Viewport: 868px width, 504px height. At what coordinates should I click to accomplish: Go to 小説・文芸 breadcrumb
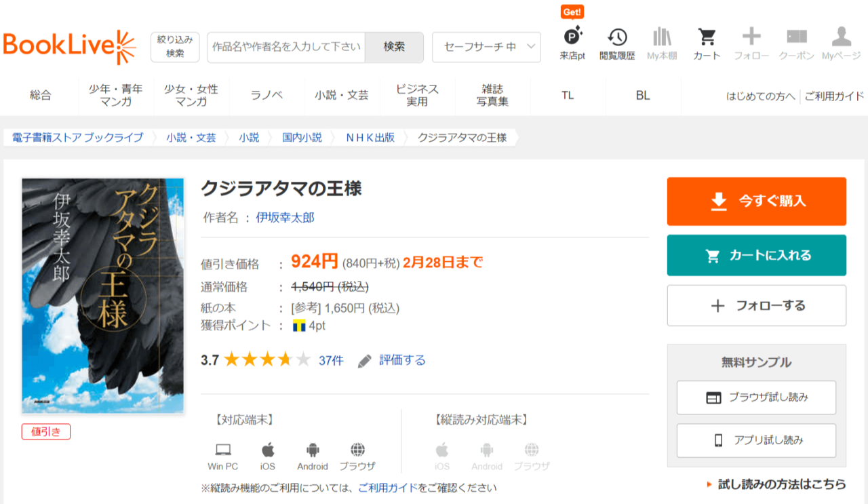191,138
